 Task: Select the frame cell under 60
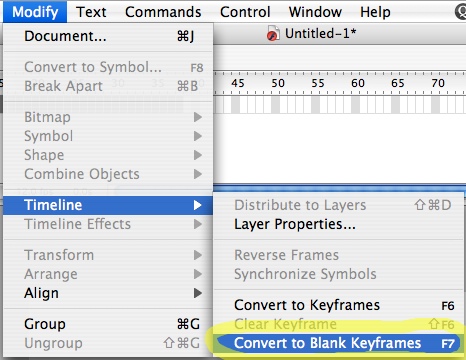coord(355,105)
